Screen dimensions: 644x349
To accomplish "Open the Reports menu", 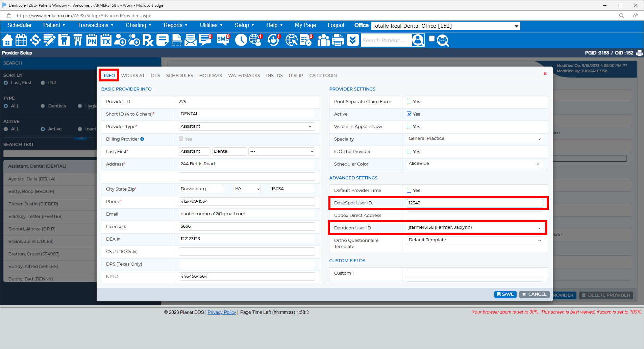I will point(175,25).
